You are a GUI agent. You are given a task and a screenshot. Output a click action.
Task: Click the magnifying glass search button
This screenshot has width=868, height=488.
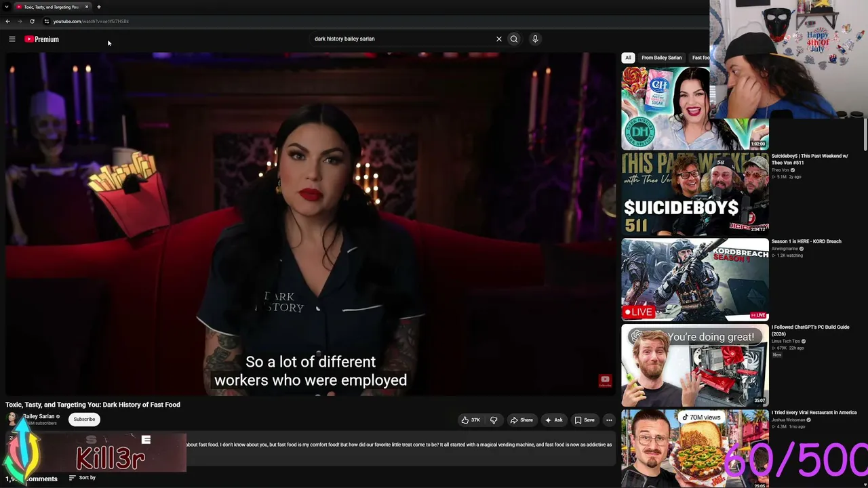[x=514, y=39]
